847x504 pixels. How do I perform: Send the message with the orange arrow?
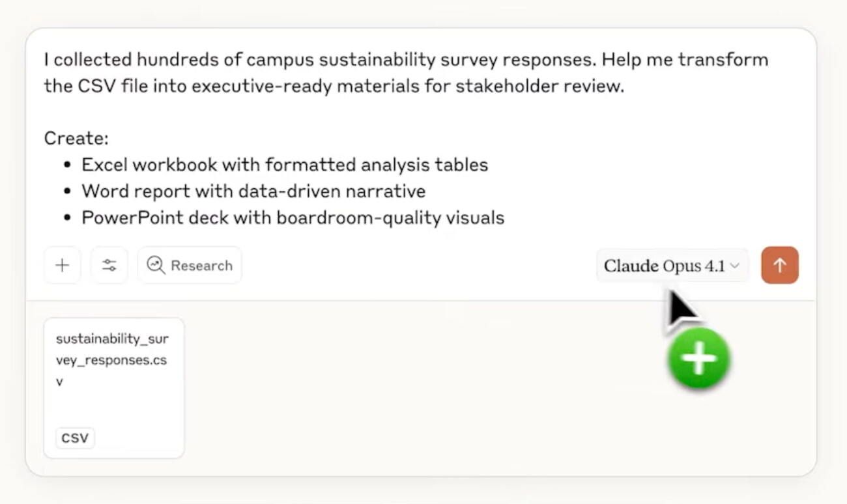(x=779, y=265)
